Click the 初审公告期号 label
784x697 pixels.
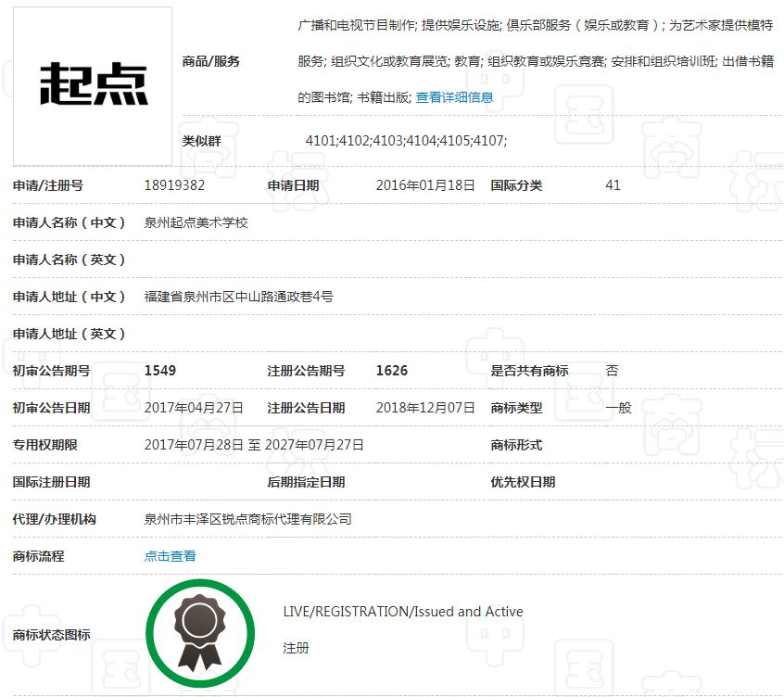(x=52, y=371)
